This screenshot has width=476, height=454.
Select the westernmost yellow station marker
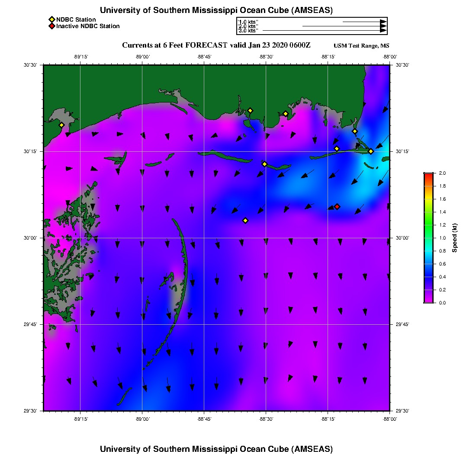61,125
